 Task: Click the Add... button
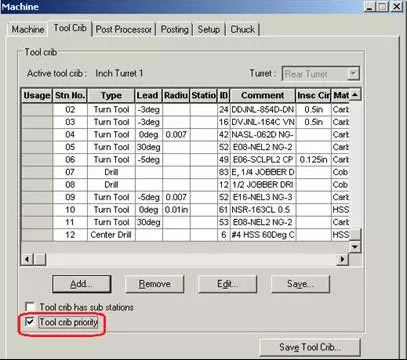tap(82, 284)
